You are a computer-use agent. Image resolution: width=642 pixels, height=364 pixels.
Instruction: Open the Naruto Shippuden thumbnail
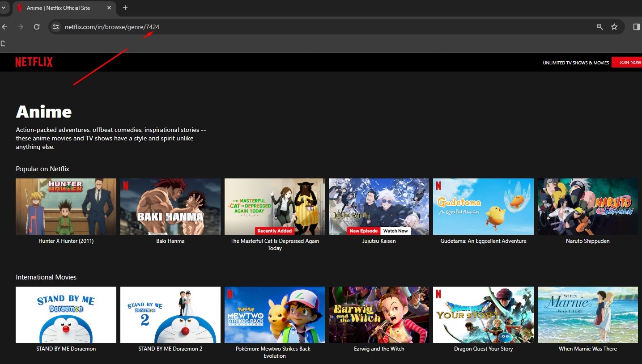click(588, 207)
